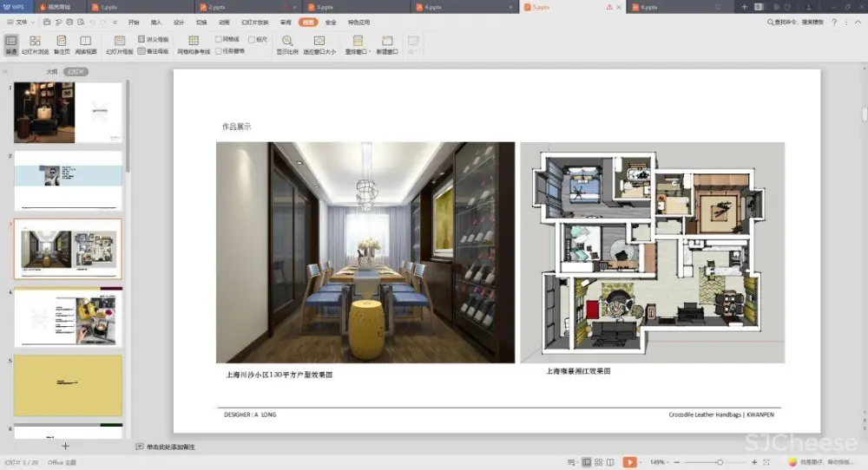The width and height of the screenshot is (868, 470).
Task: Click zoom in plus button
Action: [754, 461]
